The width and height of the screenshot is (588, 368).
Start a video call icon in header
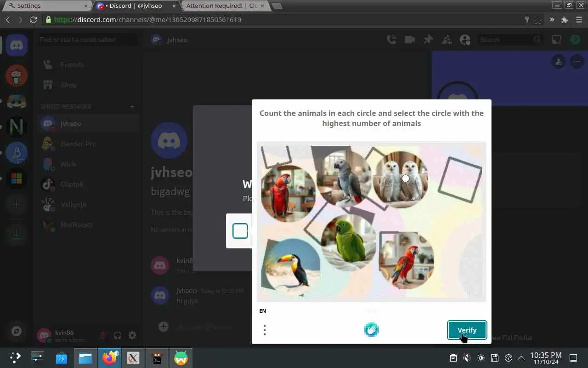coord(410,40)
